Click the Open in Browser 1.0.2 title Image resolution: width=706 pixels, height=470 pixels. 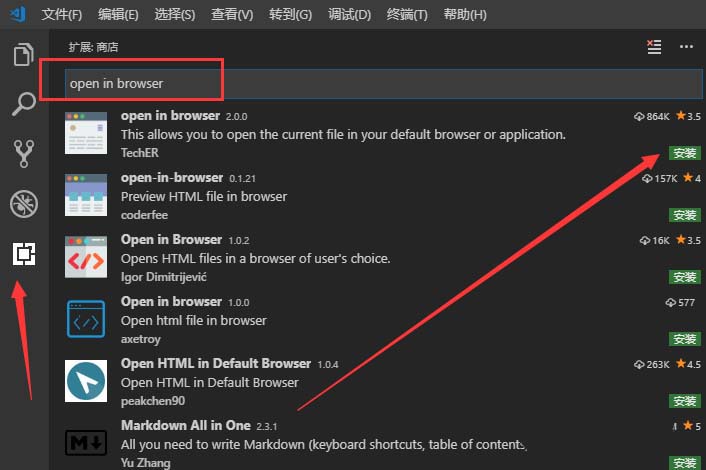171,240
